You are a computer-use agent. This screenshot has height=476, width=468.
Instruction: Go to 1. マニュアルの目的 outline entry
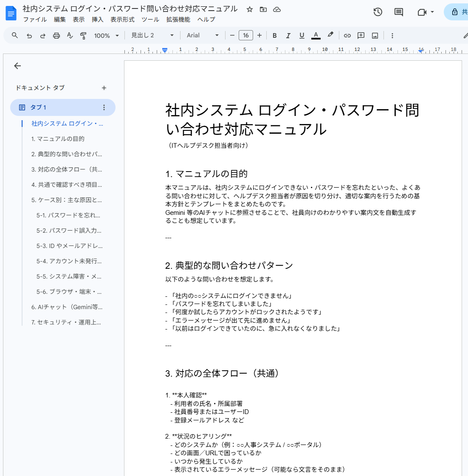click(x=58, y=139)
